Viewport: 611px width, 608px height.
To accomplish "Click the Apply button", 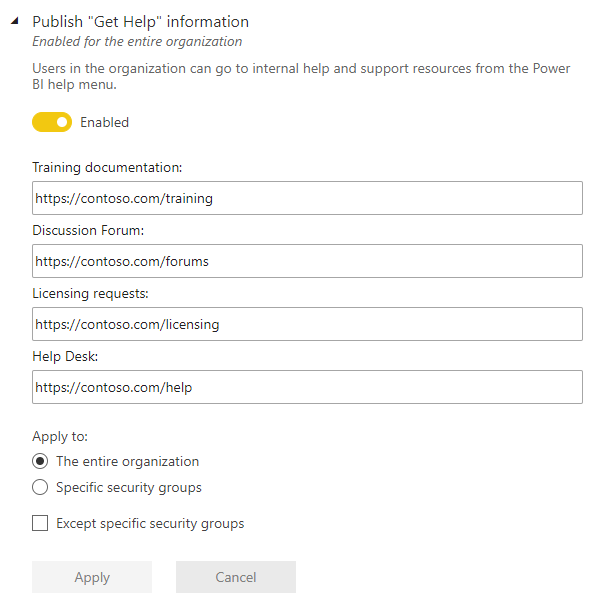I will coord(92,577).
